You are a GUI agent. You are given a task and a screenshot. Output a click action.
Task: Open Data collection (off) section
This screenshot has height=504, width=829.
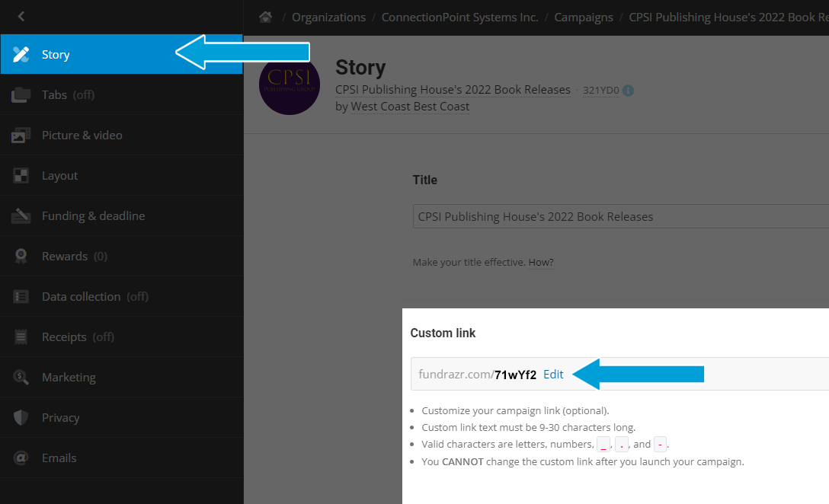click(x=122, y=296)
